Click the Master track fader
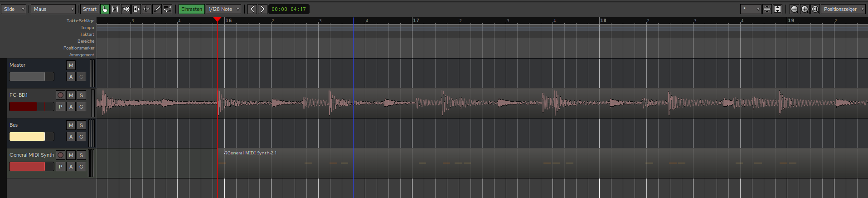This screenshot has height=198, width=868. click(31, 77)
